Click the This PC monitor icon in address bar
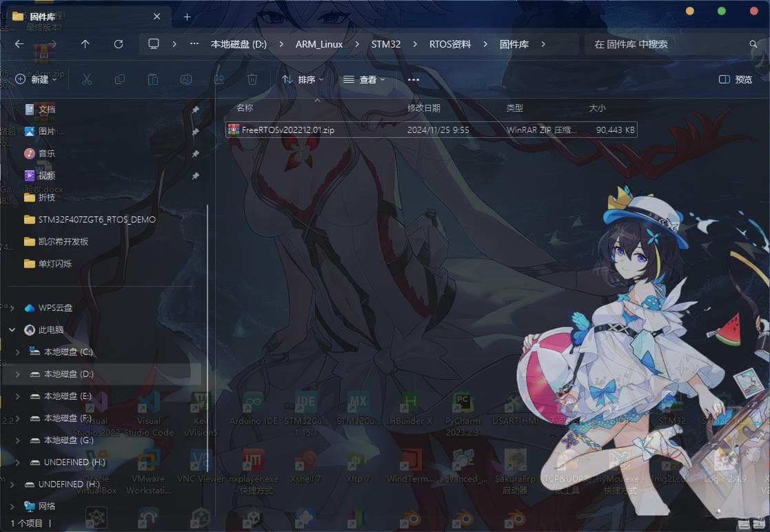Viewport: 770px width, 532px height. (x=154, y=43)
